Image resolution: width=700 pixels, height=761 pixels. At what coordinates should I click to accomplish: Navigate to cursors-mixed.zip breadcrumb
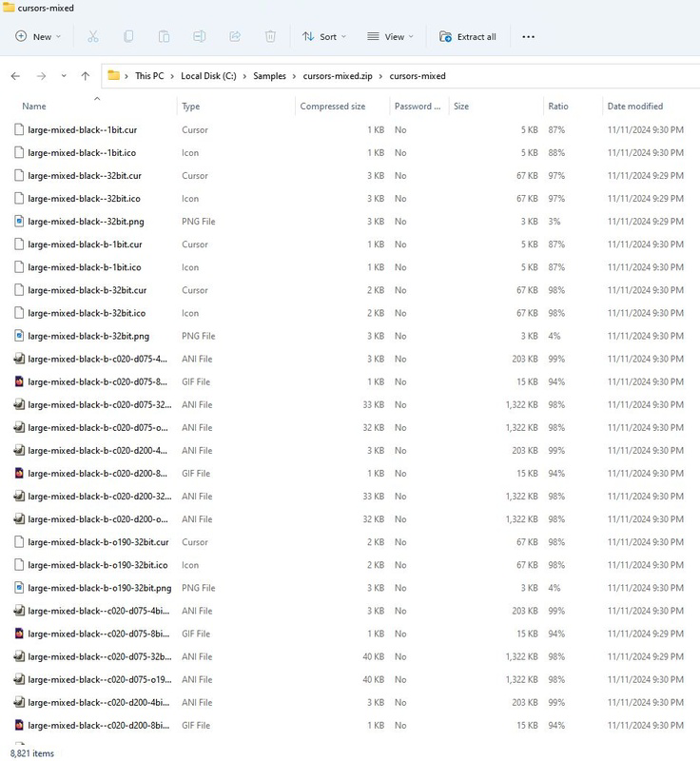tap(338, 76)
